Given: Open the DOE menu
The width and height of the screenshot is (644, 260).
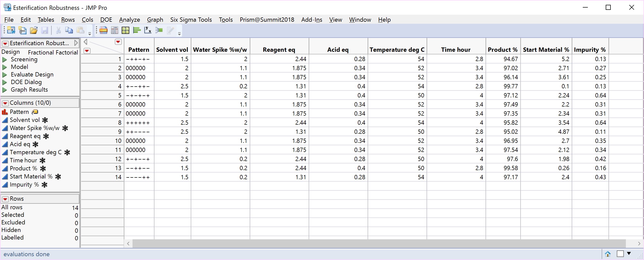Looking at the screenshot, I should [106, 20].
